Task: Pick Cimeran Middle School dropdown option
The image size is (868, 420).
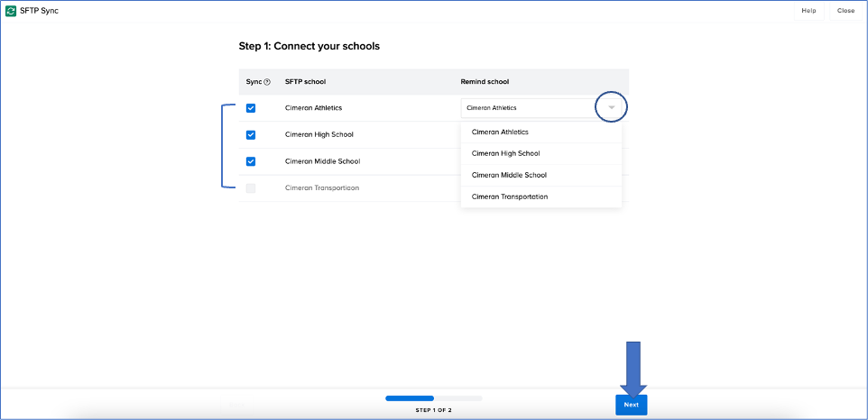Action: point(509,176)
